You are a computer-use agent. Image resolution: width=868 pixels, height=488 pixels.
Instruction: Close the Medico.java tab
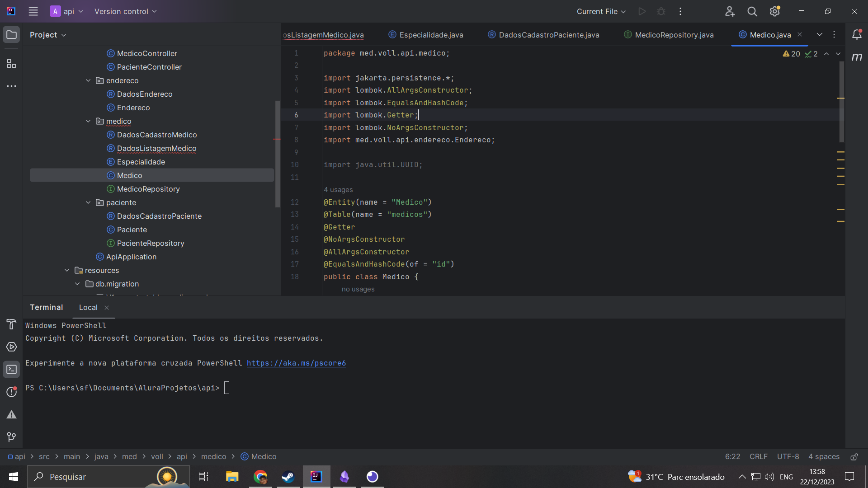click(800, 34)
